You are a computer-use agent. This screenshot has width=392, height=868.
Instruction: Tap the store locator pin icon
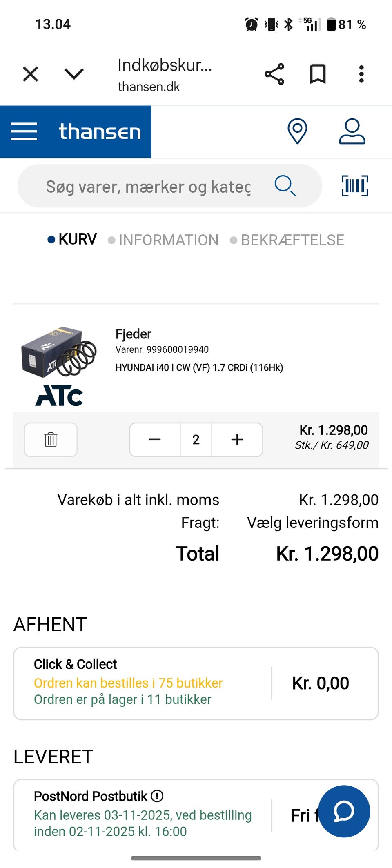click(x=297, y=131)
